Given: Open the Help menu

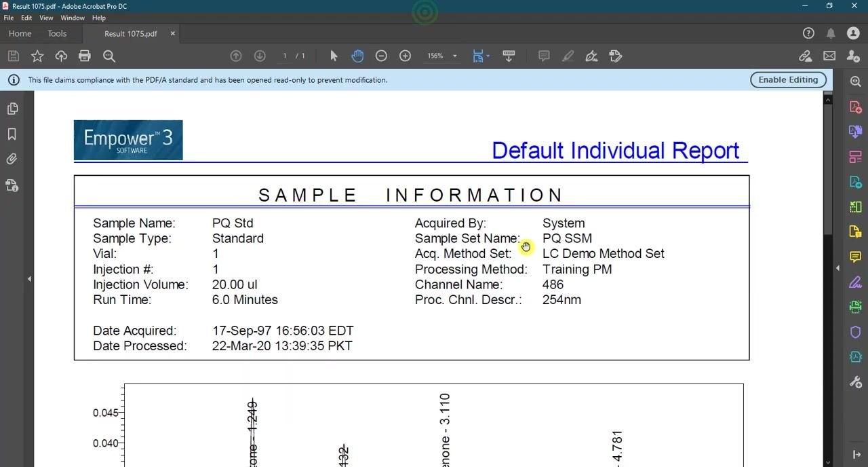Looking at the screenshot, I should (99, 18).
